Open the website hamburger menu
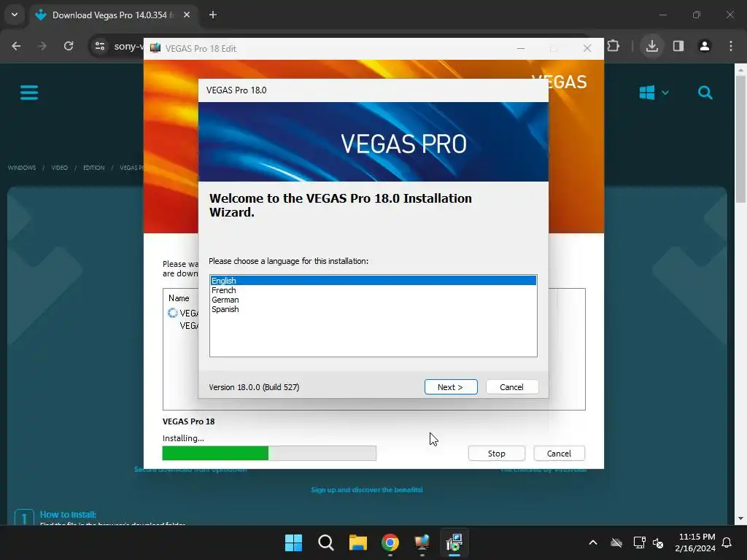This screenshot has width=747, height=560. pos(29,93)
